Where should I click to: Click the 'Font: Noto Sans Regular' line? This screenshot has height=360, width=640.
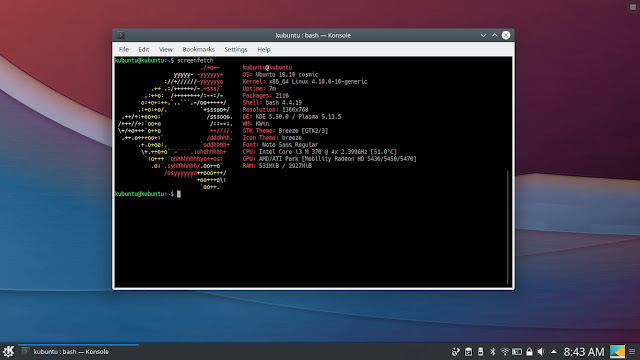click(280, 145)
